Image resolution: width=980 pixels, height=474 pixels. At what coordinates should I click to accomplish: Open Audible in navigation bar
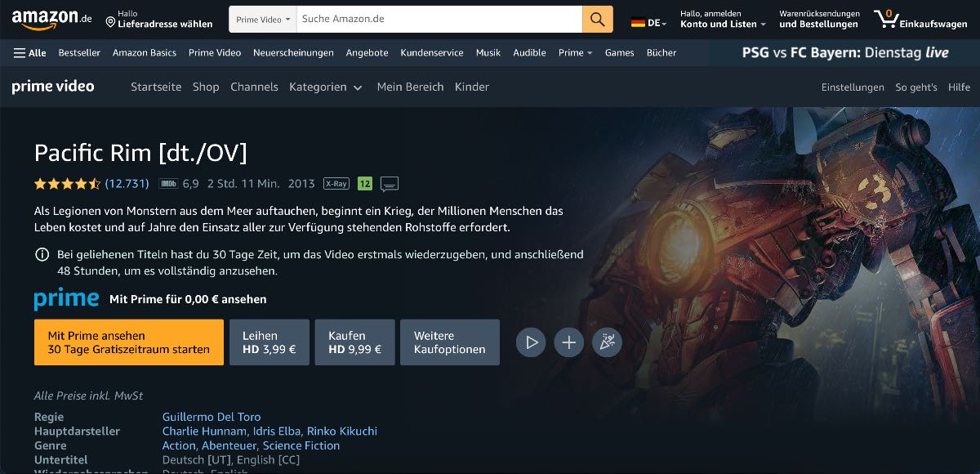529,52
